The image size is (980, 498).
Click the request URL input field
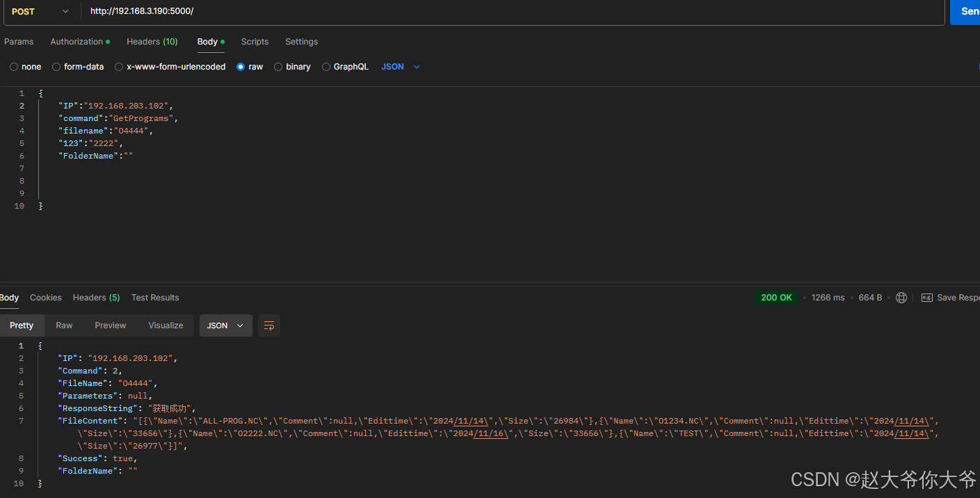point(513,12)
